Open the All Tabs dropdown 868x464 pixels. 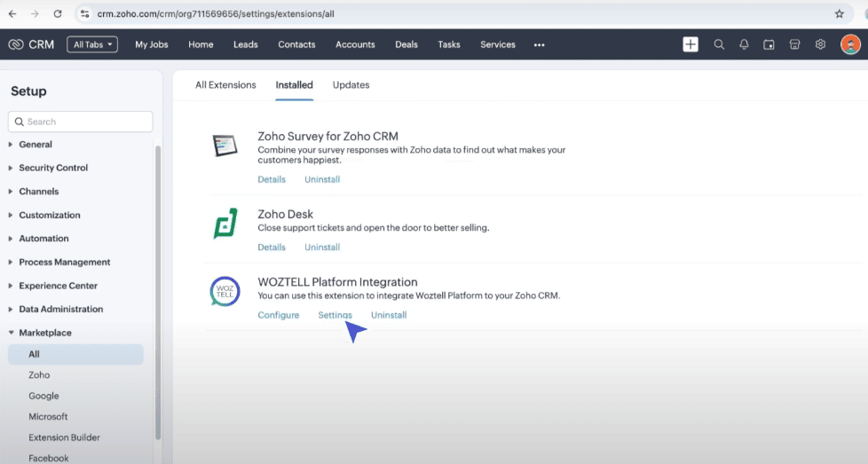tap(92, 44)
